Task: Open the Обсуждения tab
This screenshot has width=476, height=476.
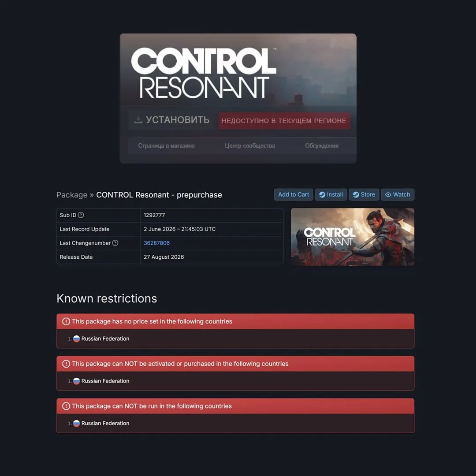Action: coord(322,146)
